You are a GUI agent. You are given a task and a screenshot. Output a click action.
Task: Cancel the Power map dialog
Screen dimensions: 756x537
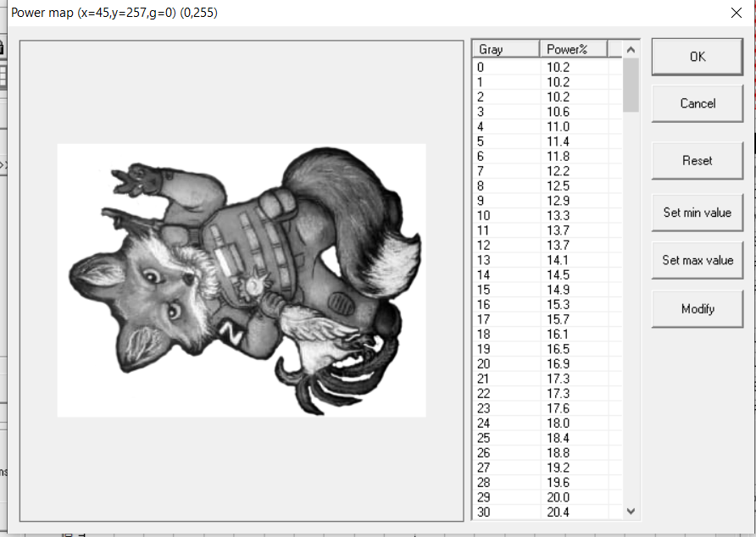click(x=698, y=103)
